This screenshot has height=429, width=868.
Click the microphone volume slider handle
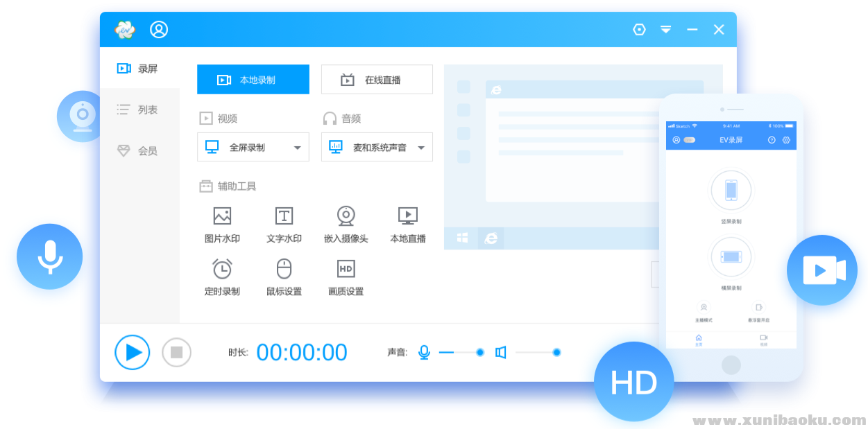479,352
